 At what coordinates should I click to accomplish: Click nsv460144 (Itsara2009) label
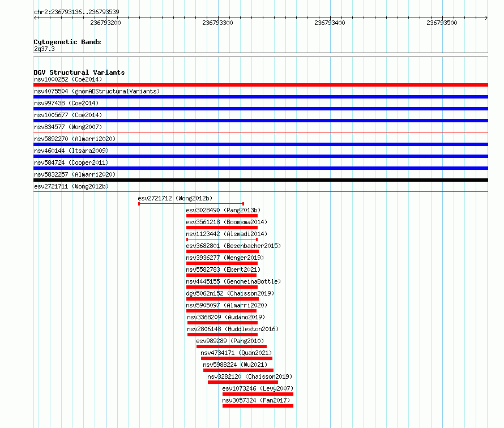click(x=71, y=151)
